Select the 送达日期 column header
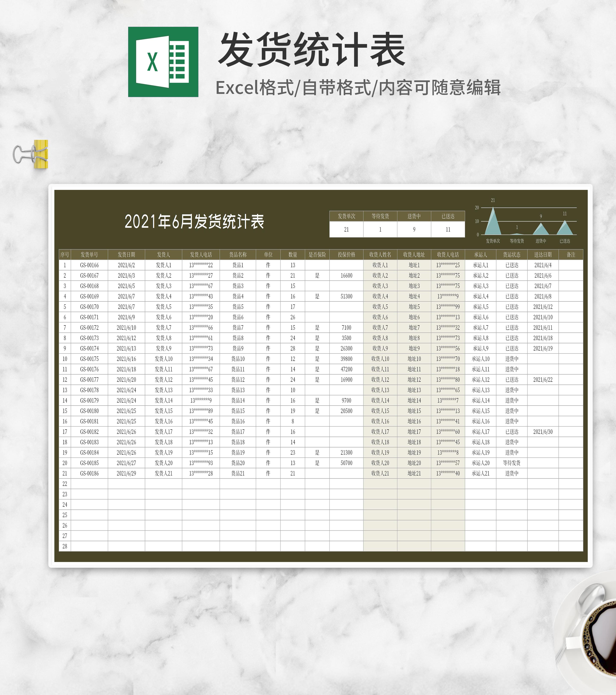616x695 pixels. click(x=543, y=255)
